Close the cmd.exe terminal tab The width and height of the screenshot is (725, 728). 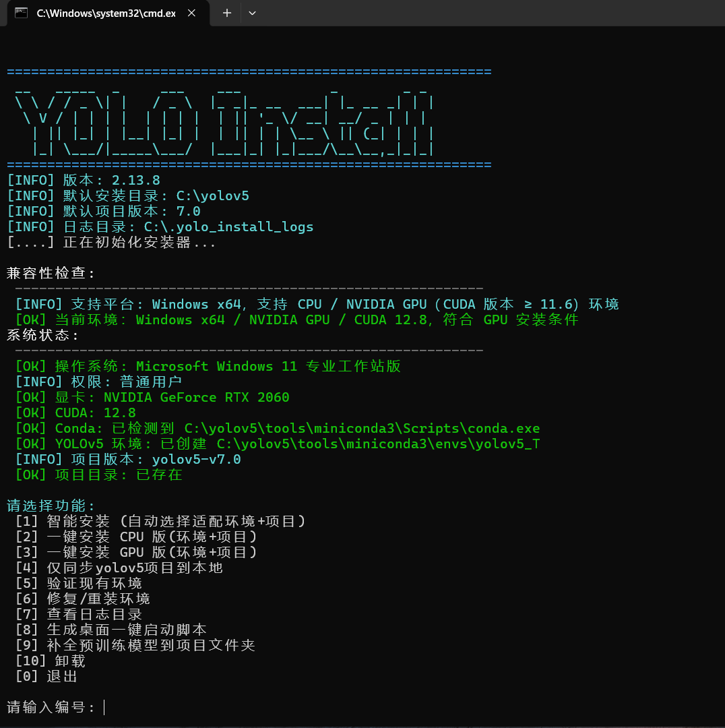[191, 13]
